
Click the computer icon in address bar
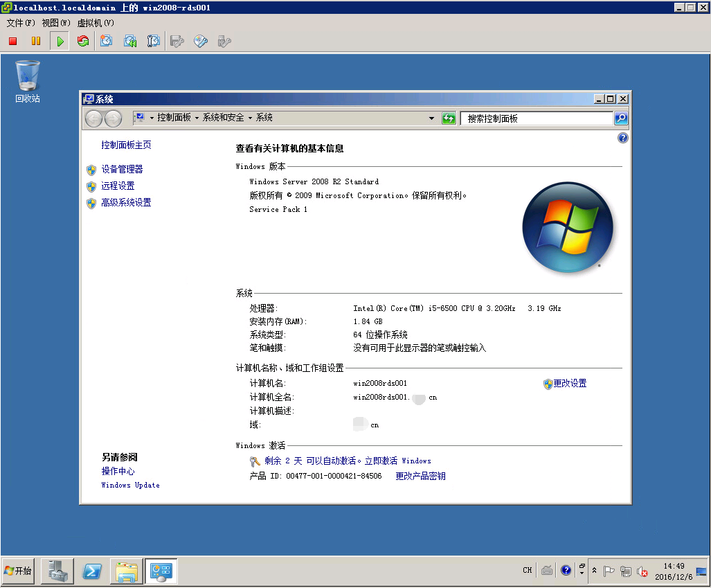[x=140, y=118]
